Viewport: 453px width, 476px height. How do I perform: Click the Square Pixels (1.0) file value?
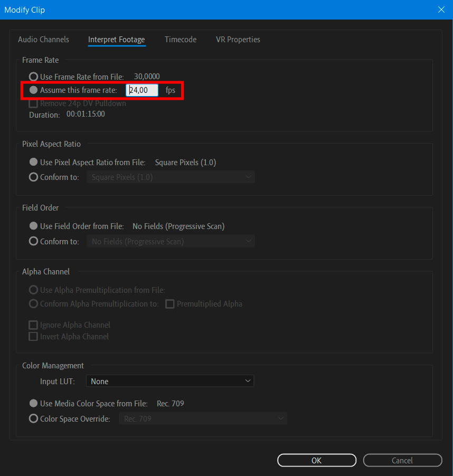[x=185, y=163]
